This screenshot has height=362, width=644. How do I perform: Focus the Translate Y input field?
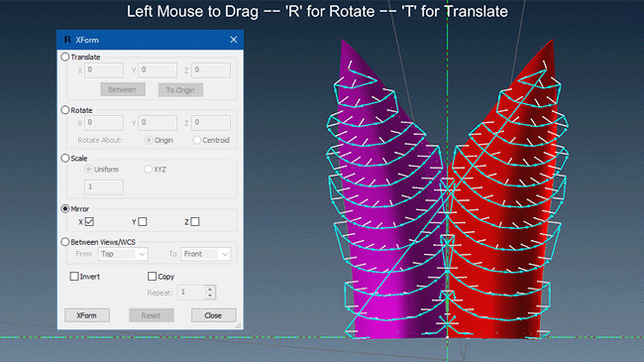point(158,70)
